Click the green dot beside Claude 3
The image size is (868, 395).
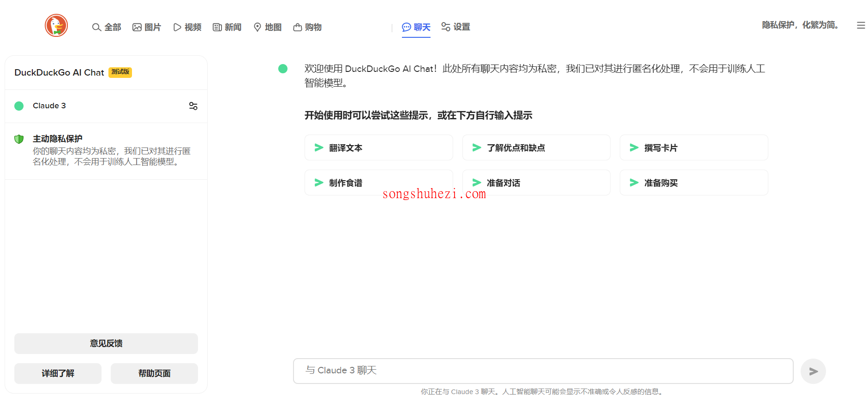[19, 106]
